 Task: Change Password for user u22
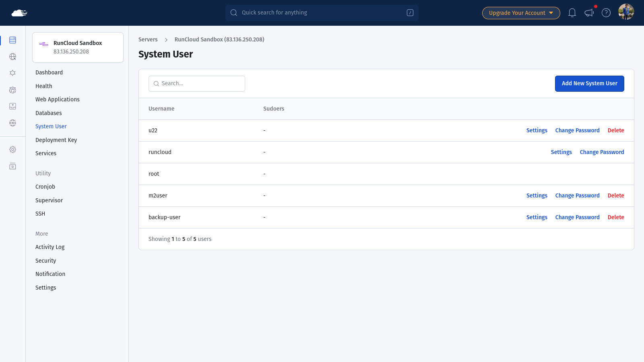pos(577,130)
